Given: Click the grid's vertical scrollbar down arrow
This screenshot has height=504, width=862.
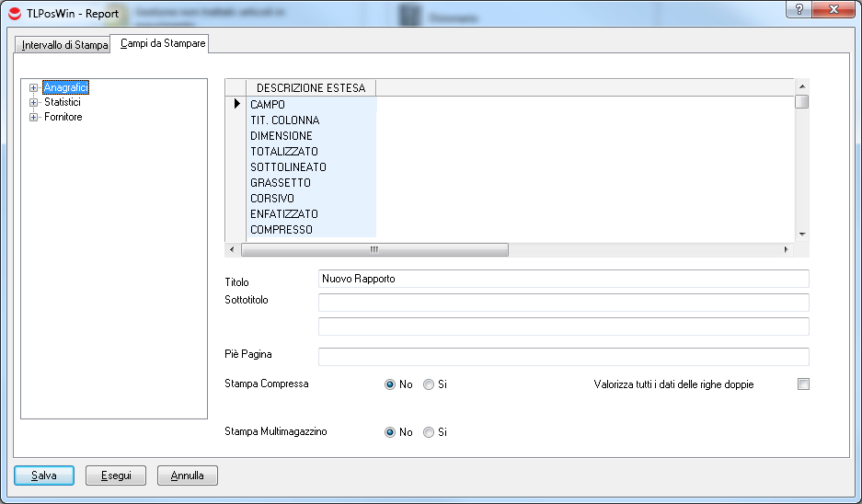Looking at the screenshot, I should point(802,235).
